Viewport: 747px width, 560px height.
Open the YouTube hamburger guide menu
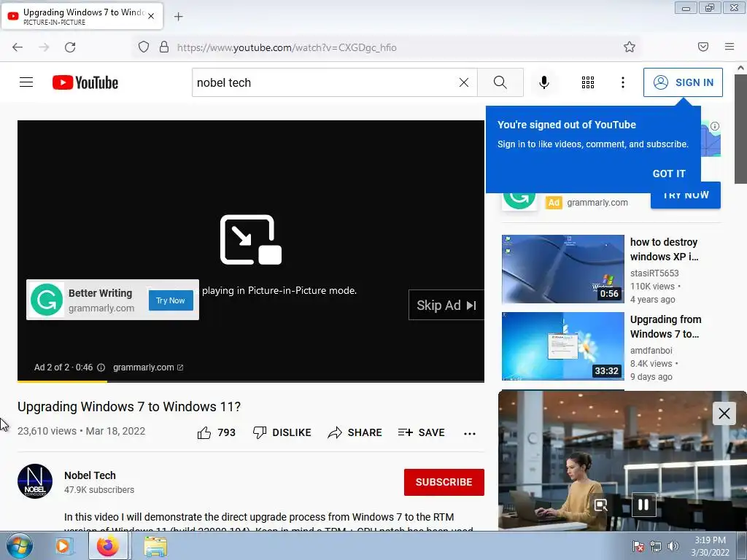[26, 82]
